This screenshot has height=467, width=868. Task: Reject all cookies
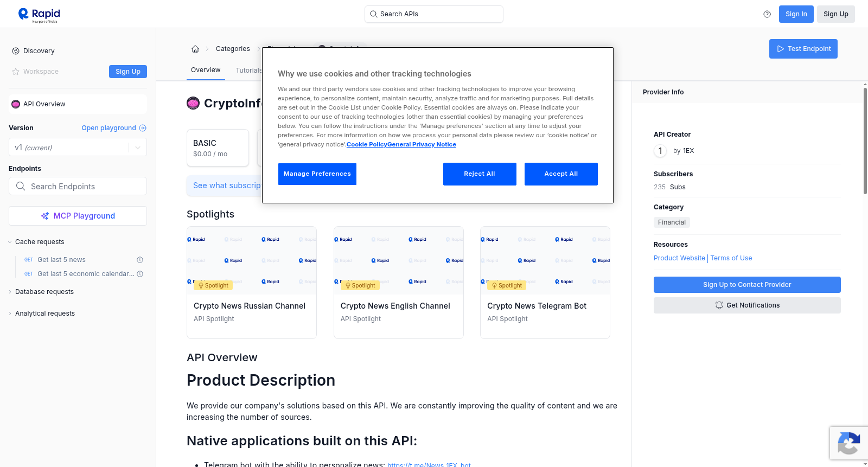(480, 174)
